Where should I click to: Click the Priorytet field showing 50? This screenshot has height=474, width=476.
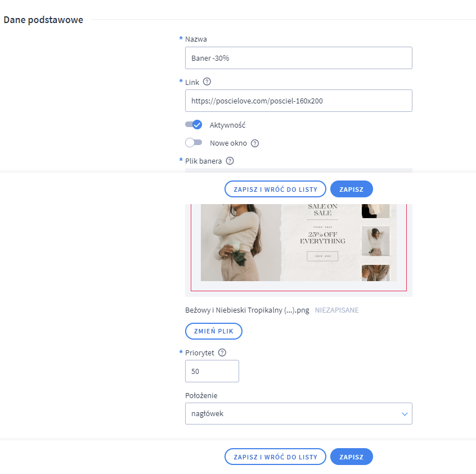tap(212, 371)
